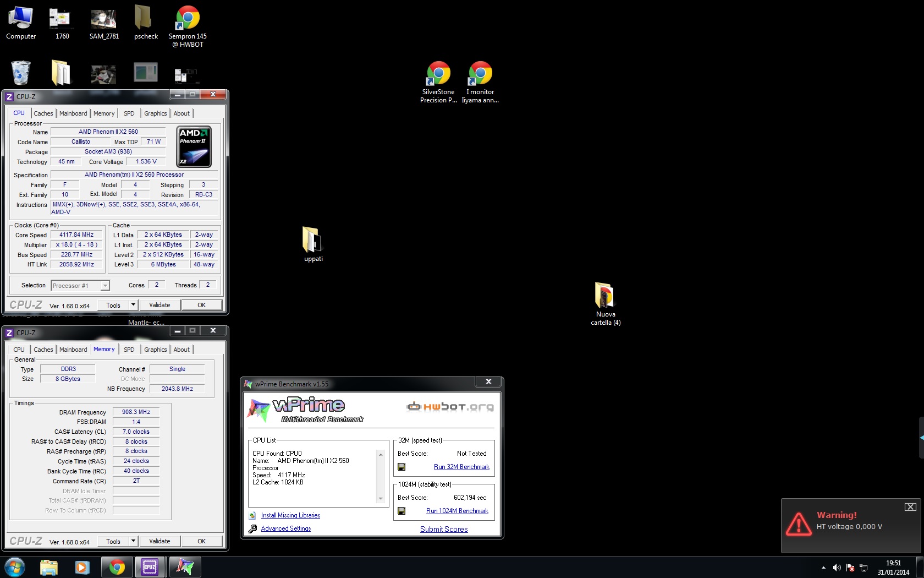Click OK in top CPU-Z window
This screenshot has height=578, width=924.
(x=202, y=305)
